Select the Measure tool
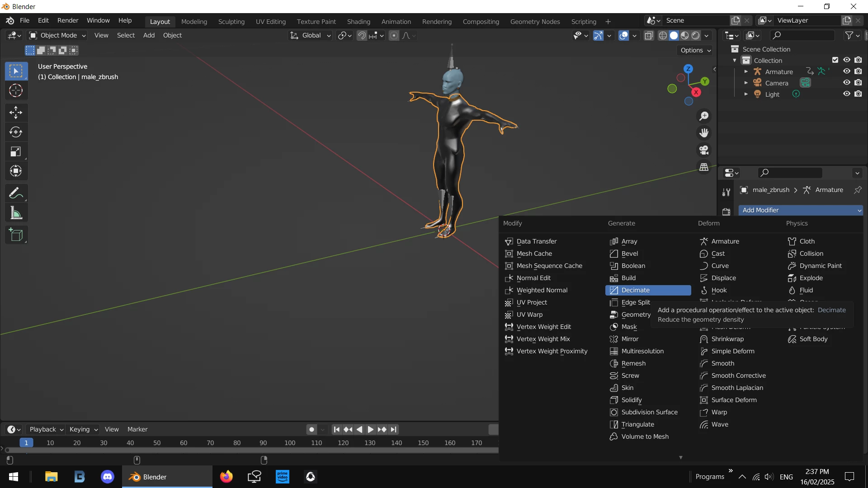Screen dimensions: 868x488 point(16,213)
